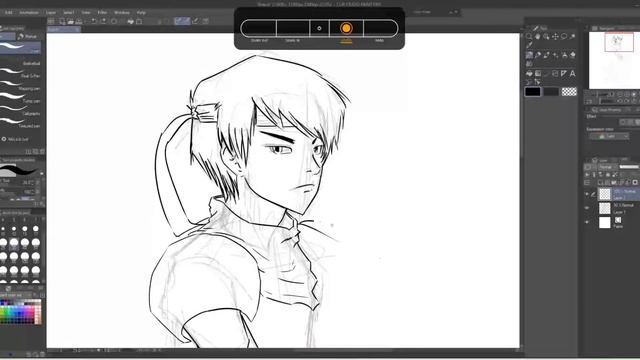Select the Decoration tool
Screen dimensions: 640x360
[x=564, y=55]
